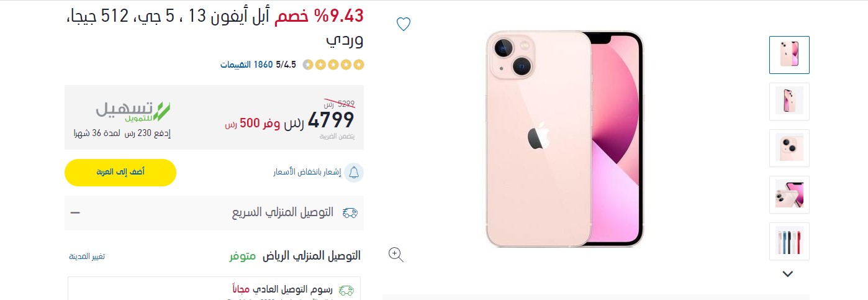Open the تغيير المدينة change city link
The height and width of the screenshot is (300, 868).
point(87,257)
